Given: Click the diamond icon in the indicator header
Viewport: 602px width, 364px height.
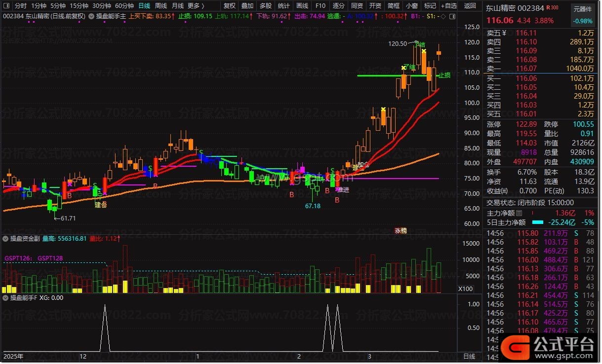Looking at the screenshot, I should coord(442,16).
